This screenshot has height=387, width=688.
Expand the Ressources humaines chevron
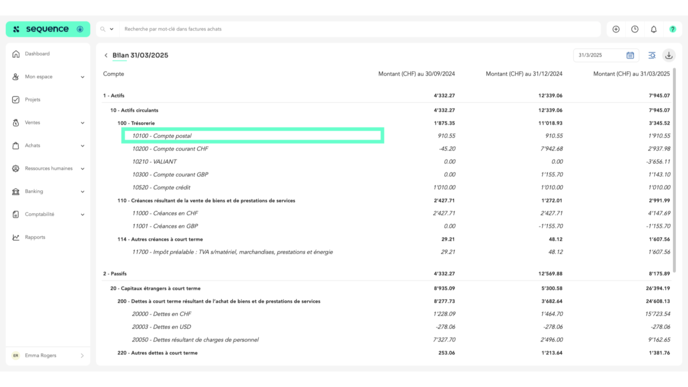click(82, 168)
